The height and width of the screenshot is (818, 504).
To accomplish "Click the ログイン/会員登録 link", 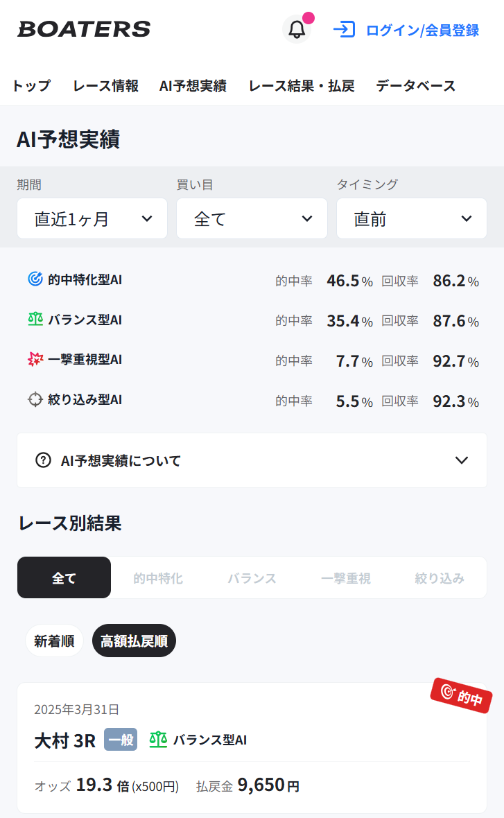I will click(x=422, y=31).
